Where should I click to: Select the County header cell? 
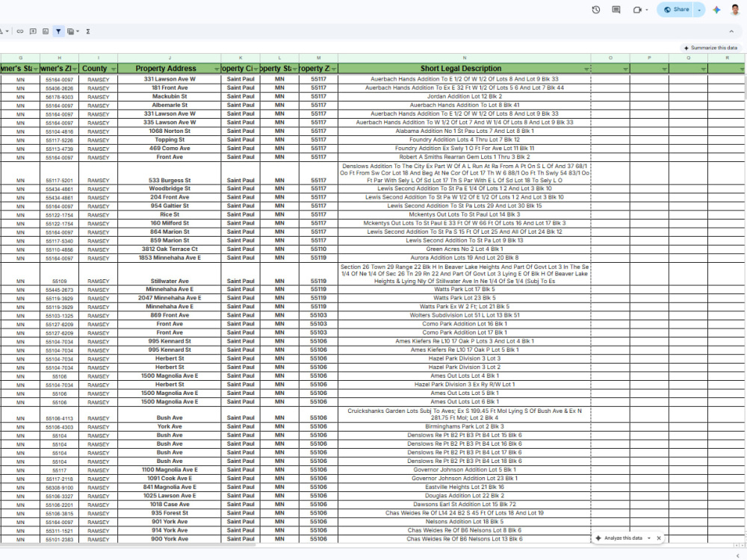pos(99,69)
